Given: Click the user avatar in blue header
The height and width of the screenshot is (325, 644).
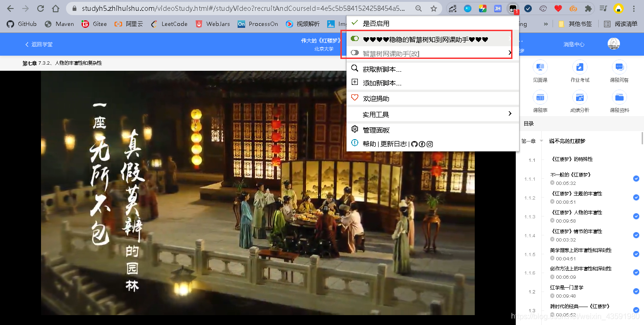Looking at the screenshot, I should (x=614, y=44).
